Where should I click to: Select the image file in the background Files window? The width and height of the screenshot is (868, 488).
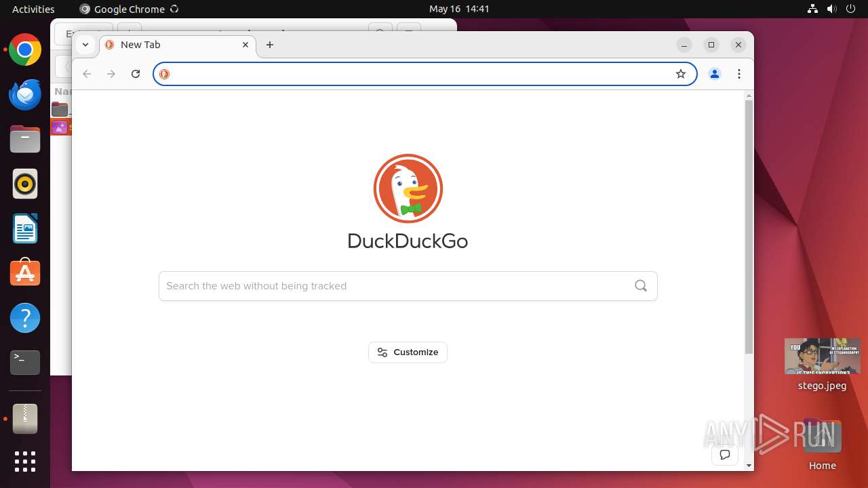tap(61, 127)
